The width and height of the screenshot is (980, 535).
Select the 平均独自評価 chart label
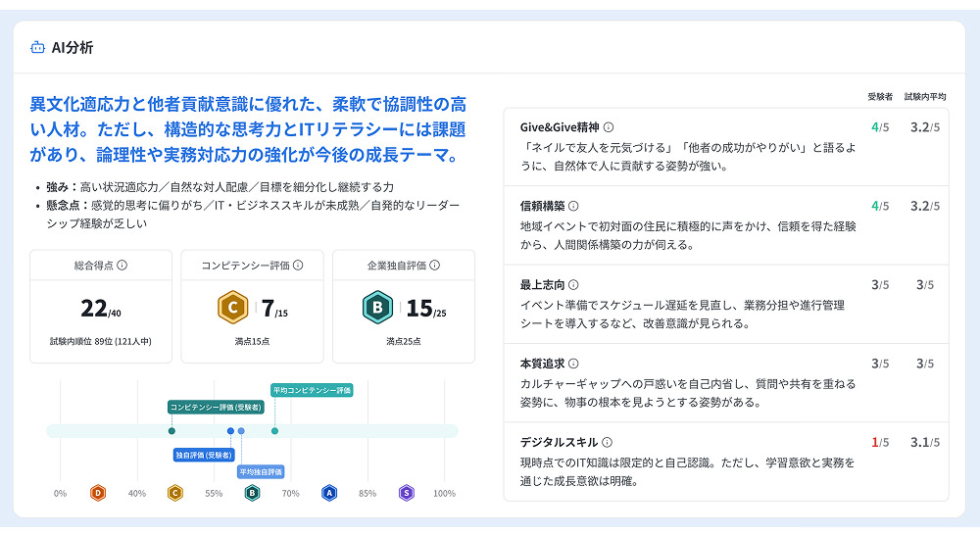pyautogui.click(x=262, y=472)
